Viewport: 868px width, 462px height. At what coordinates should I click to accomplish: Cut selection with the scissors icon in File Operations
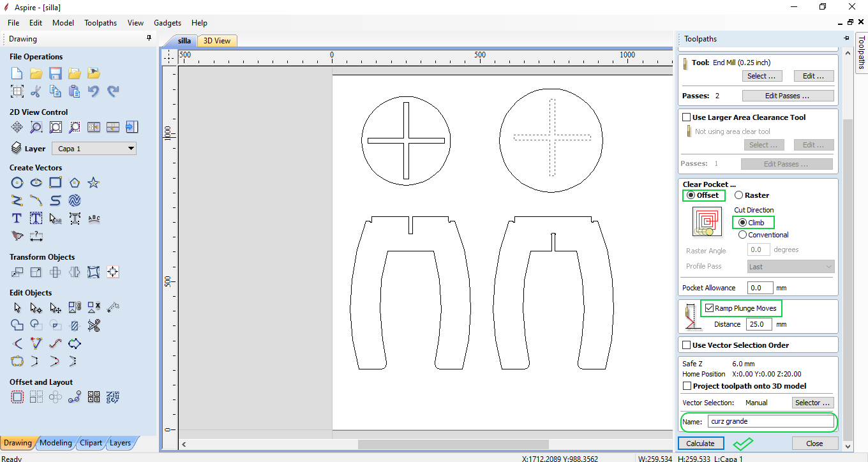coord(36,91)
